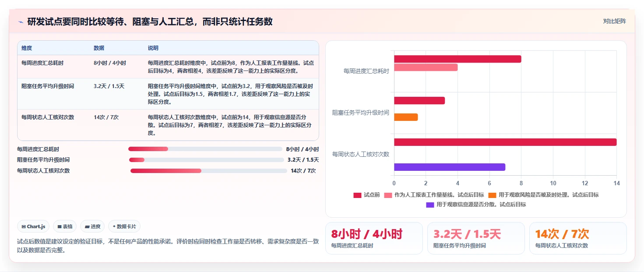Image resolution: width=644 pixels, height=272 pixels.
Task: Click the 阻塞任务平均升级时间 progress bar
Action: click(207, 160)
